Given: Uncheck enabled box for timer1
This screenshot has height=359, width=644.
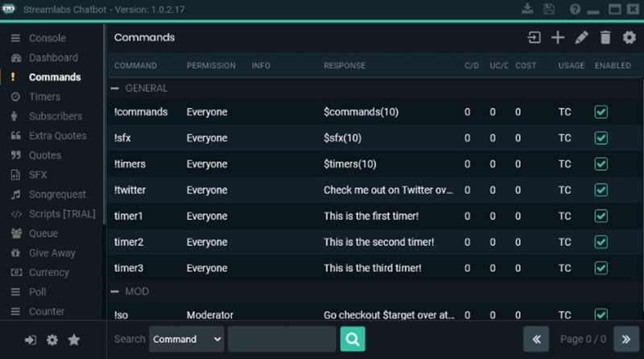Looking at the screenshot, I should [601, 216].
